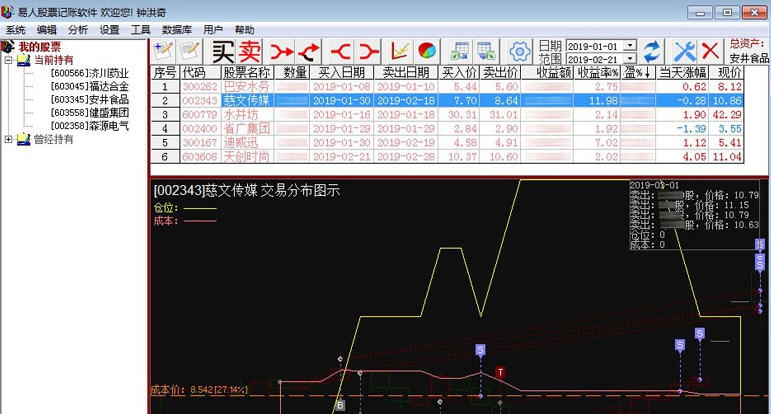Collapse the 当前持有 tree node
The height and width of the screenshot is (414, 771).
point(8,60)
